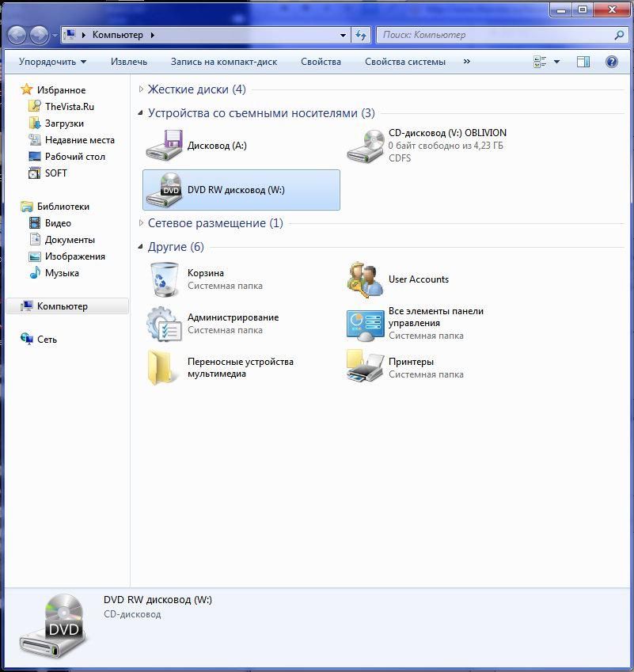Open the Принтеры folder icon
The height and width of the screenshot is (672, 634).
(x=366, y=367)
